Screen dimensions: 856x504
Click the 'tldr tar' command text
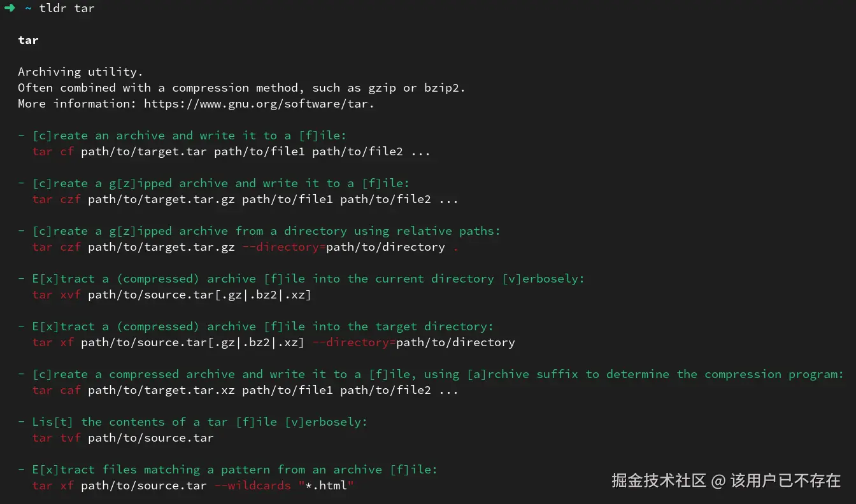[67, 8]
